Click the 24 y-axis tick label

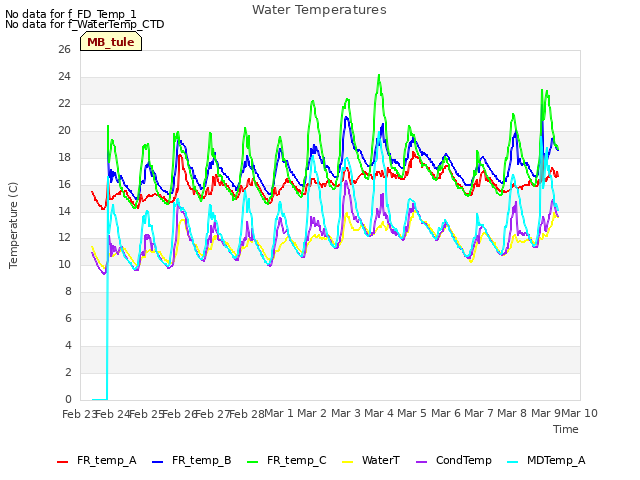pyautogui.click(x=64, y=77)
